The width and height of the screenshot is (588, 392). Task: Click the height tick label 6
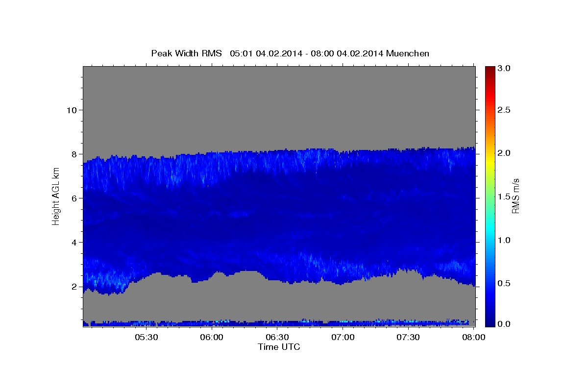tap(73, 198)
